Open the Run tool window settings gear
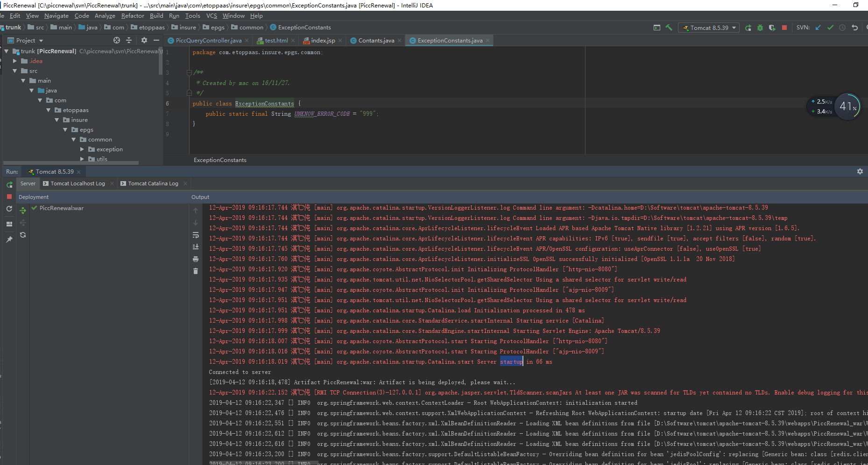The width and height of the screenshot is (868, 465). [x=860, y=171]
